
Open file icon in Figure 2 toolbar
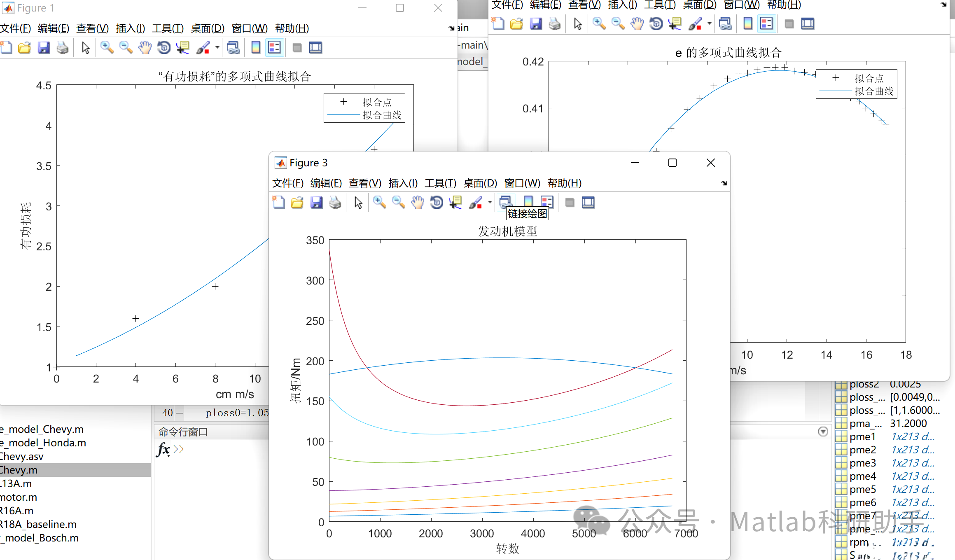[516, 24]
